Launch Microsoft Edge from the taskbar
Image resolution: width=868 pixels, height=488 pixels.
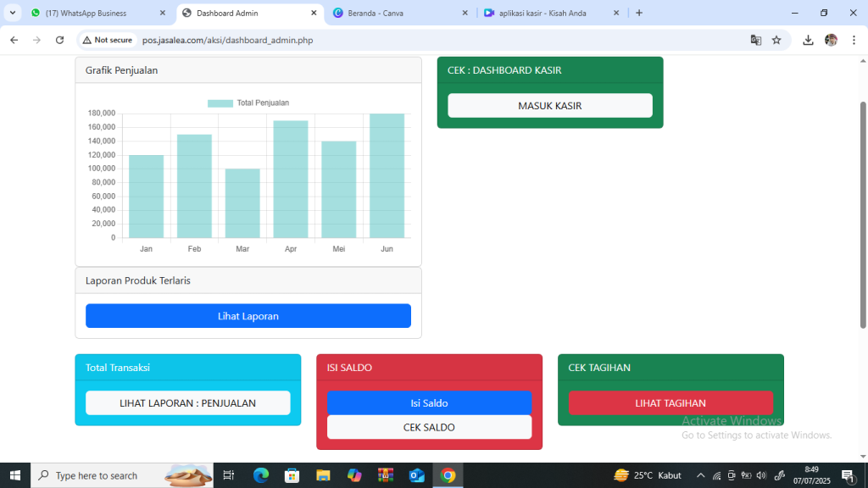point(260,475)
